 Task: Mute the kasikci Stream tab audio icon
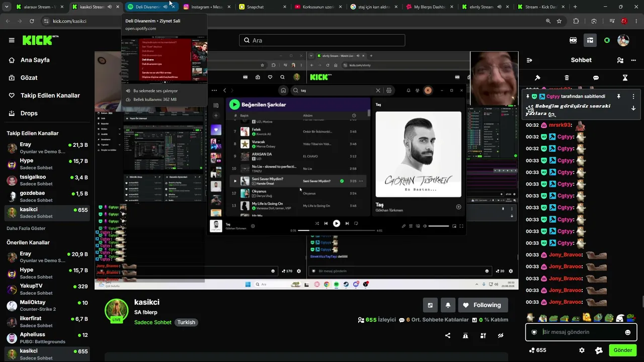(110, 7)
